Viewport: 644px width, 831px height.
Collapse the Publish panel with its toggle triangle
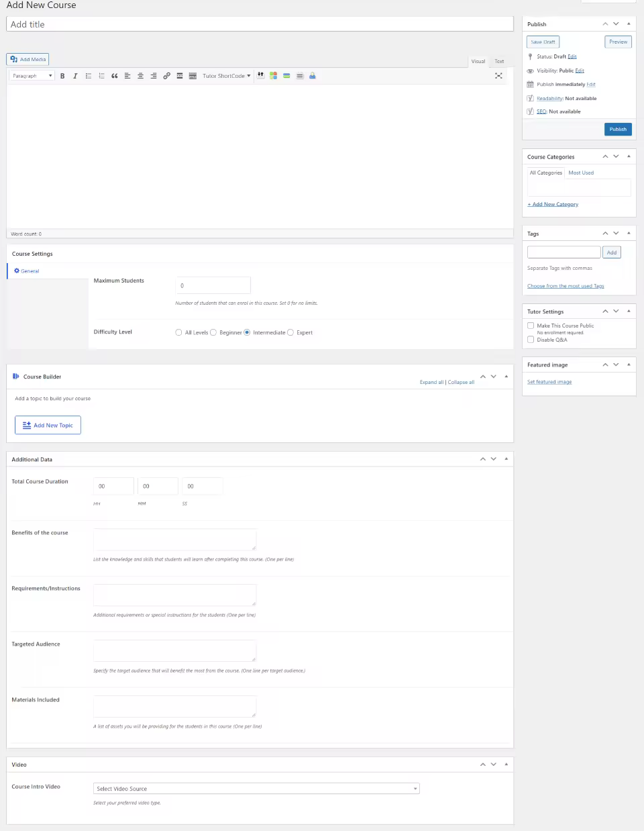click(629, 24)
